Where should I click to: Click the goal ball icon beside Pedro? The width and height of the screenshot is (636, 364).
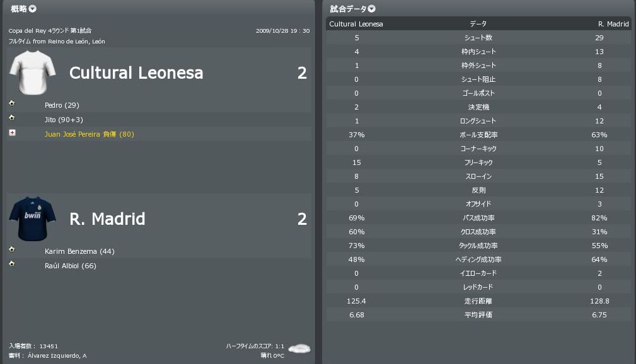click(12, 103)
